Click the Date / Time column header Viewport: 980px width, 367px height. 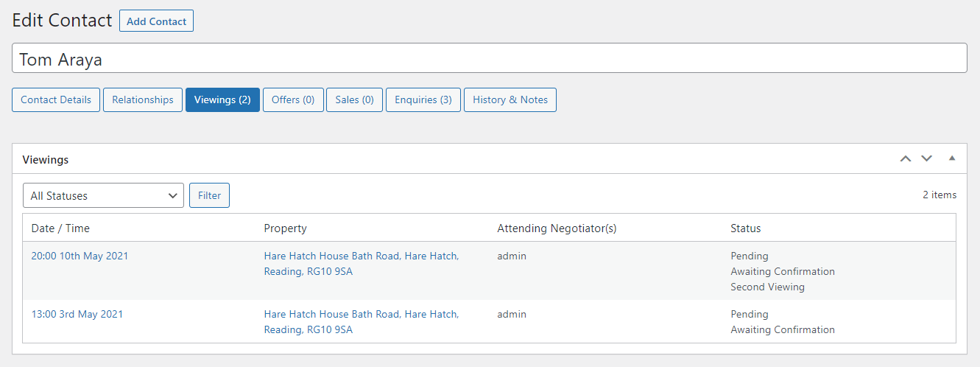pyautogui.click(x=60, y=228)
